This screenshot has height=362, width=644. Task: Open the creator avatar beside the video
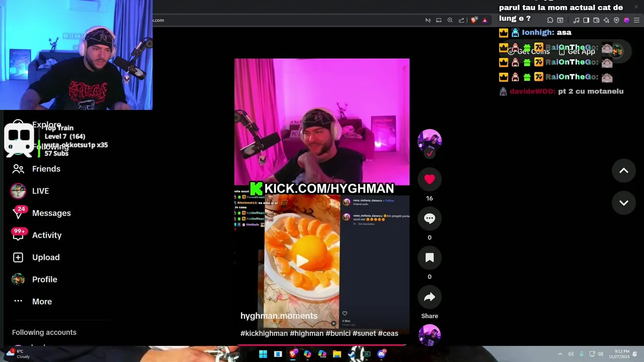[429, 141]
